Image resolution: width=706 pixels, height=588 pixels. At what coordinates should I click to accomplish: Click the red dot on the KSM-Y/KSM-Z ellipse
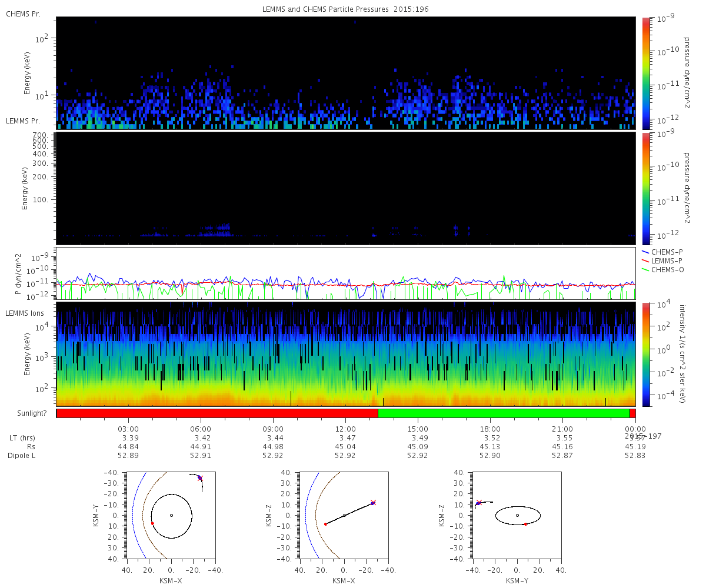525,524
